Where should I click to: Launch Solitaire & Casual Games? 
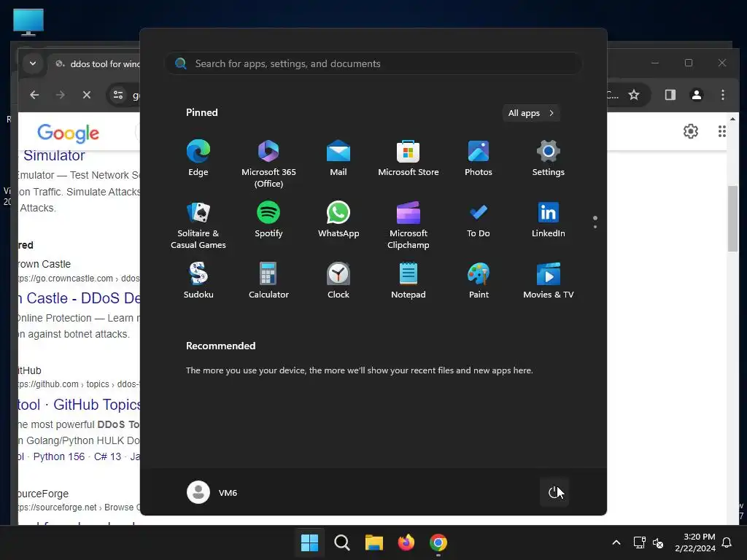point(198,225)
